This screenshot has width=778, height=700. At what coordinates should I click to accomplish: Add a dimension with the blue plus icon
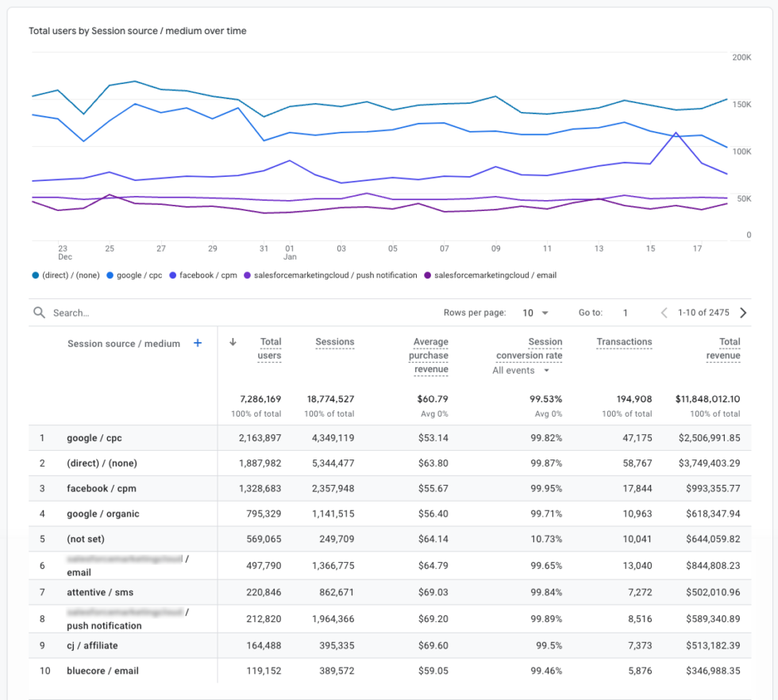coord(197,343)
